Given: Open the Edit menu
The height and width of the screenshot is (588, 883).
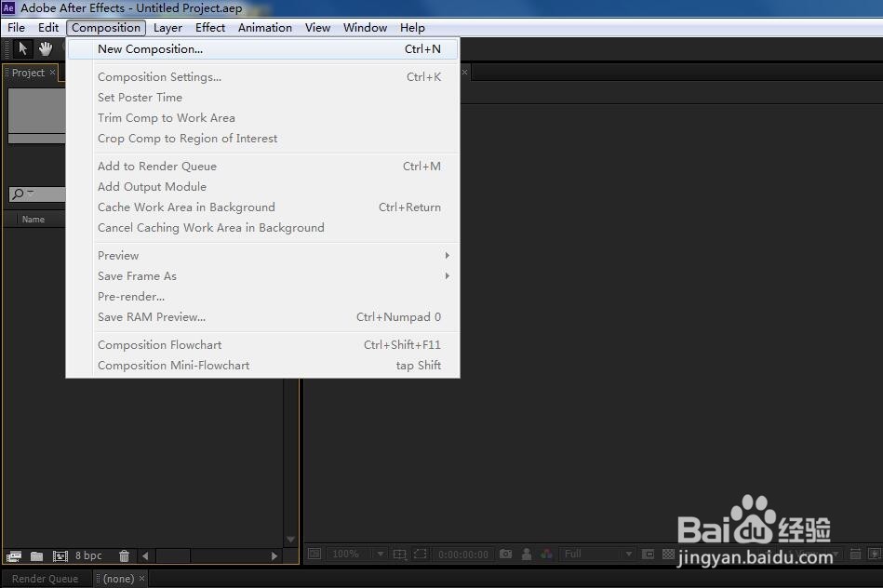Looking at the screenshot, I should coord(48,28).
